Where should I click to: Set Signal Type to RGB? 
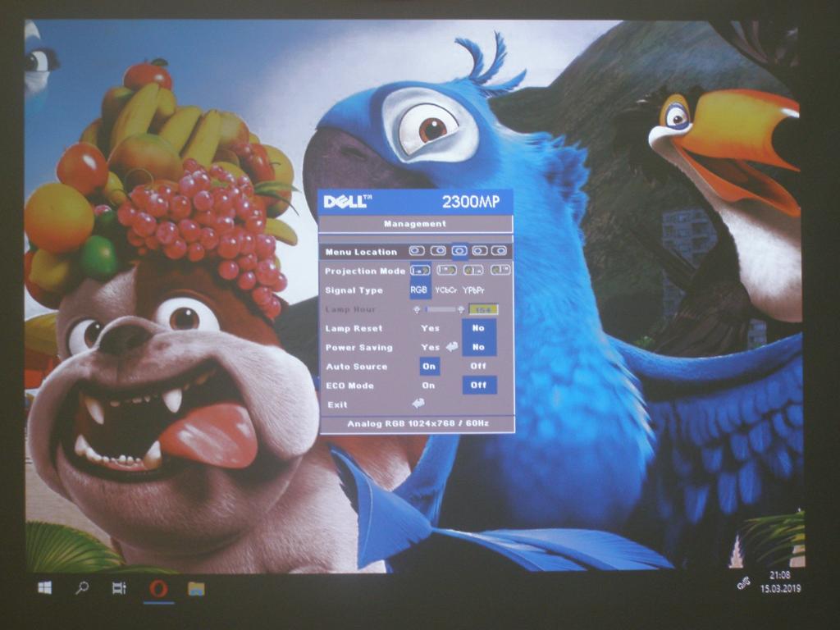pyautogui.click(x=419, y=290)
